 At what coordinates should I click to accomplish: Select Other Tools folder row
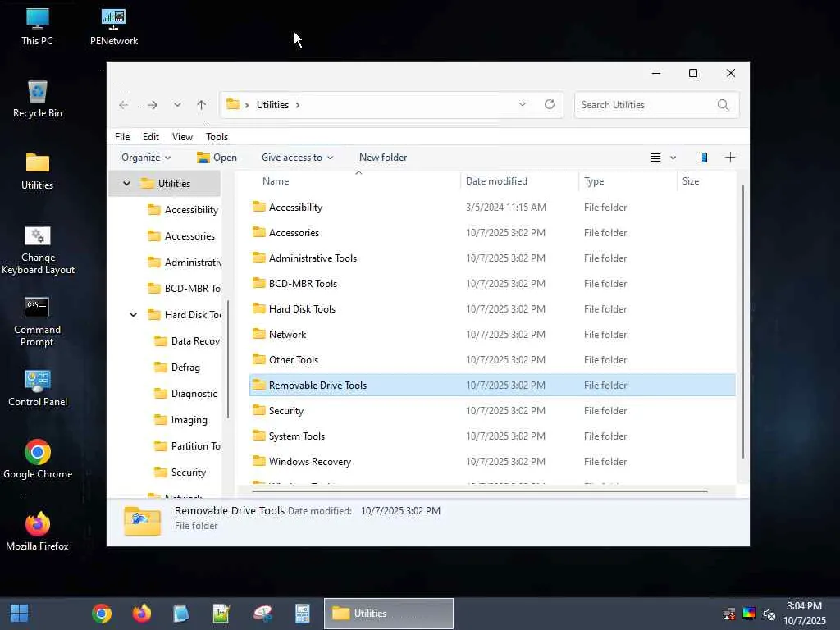tap(492, 360)
